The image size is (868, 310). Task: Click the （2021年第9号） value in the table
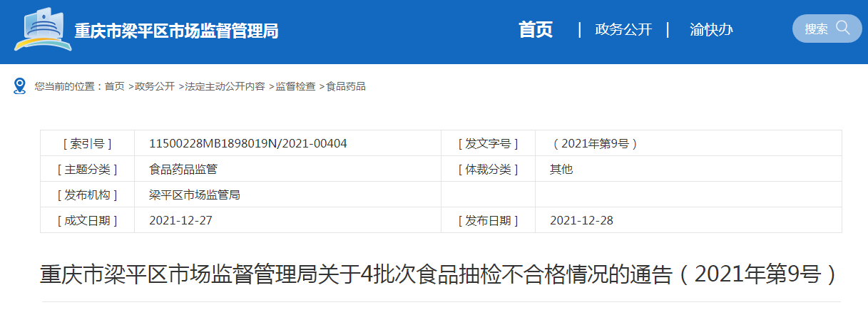tap(594, 143)
